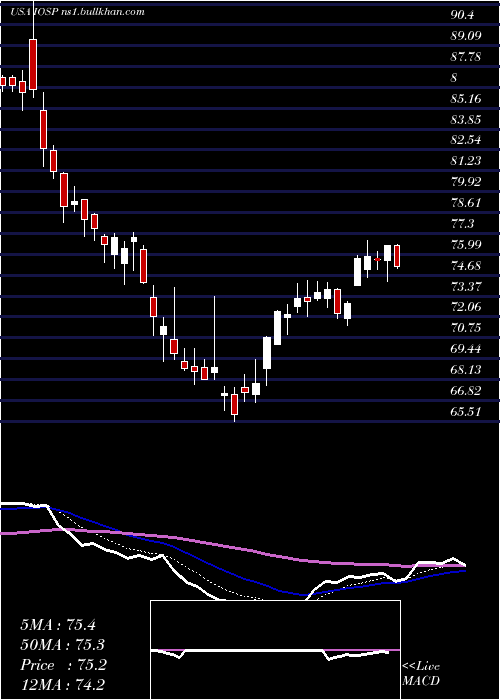Screen dimensions: 500x700
Task: Open the <<Live MACD label
Action: (x=421, y=674)
